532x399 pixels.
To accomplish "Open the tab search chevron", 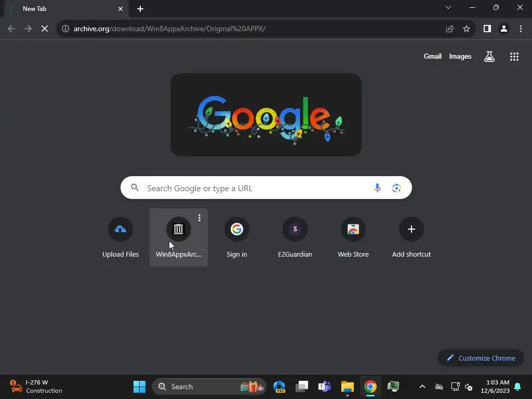I will coord(448,7).
